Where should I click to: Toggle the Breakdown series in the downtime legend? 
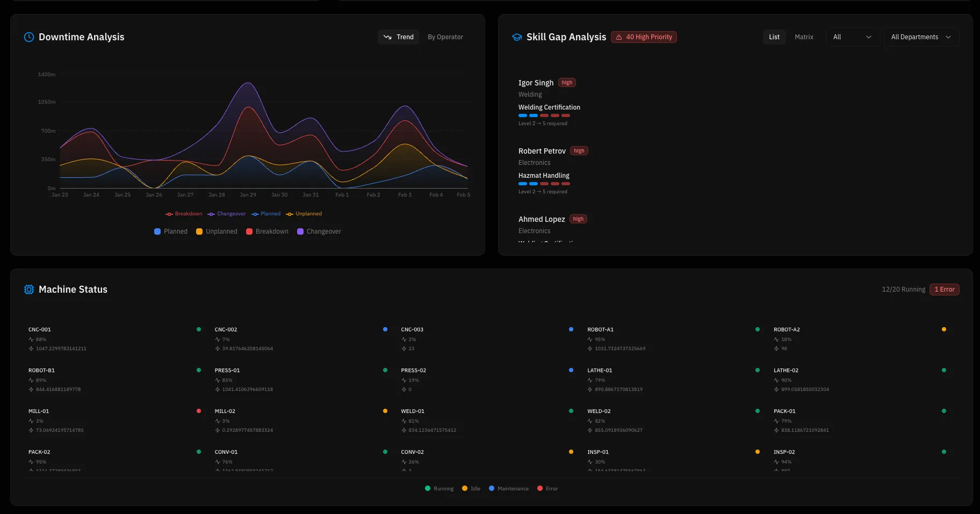(266, 231)
